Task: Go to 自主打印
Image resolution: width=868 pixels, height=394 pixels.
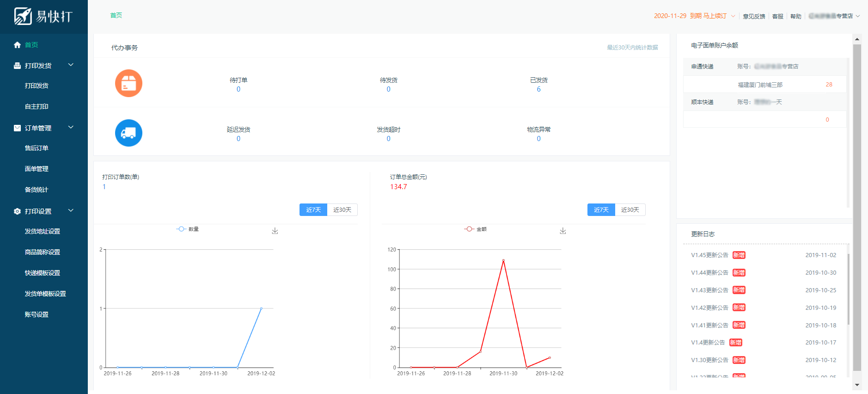Action: coord(37,106)
